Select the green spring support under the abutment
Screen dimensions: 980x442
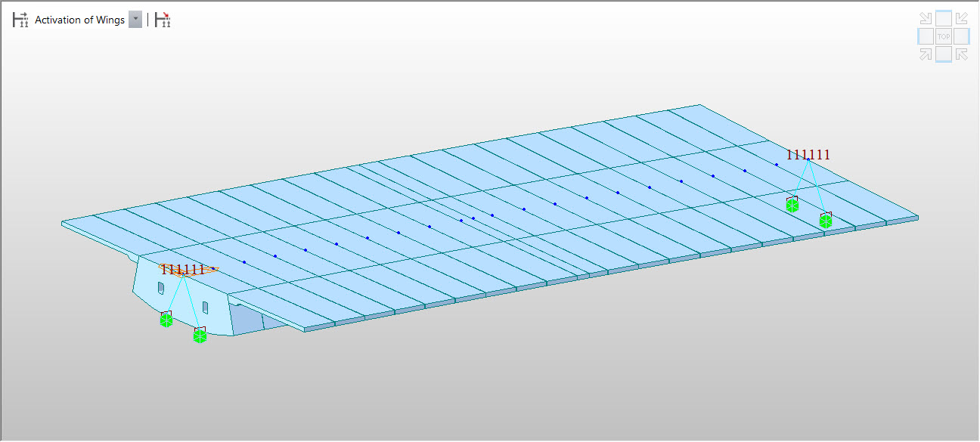click(x=166, y=321)
